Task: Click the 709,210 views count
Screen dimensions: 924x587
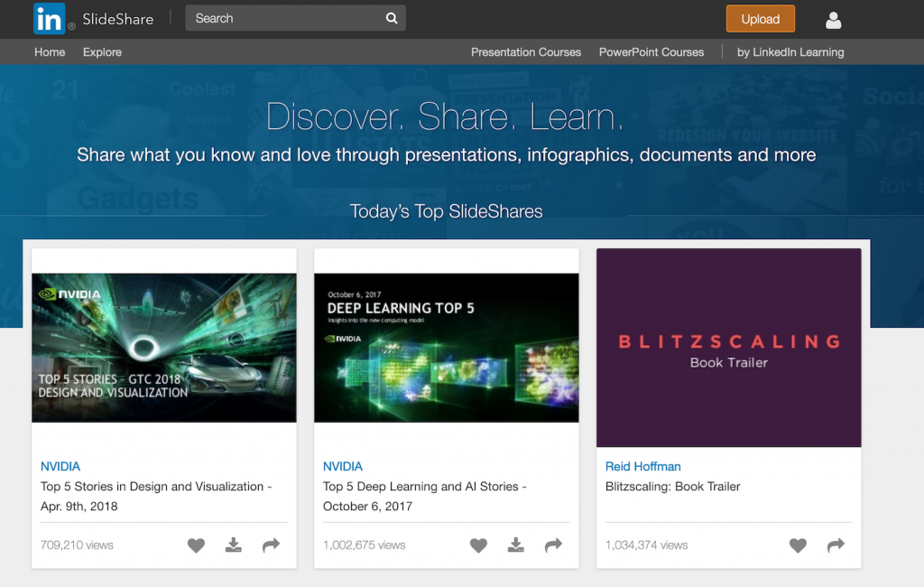Action: [77, 545]
